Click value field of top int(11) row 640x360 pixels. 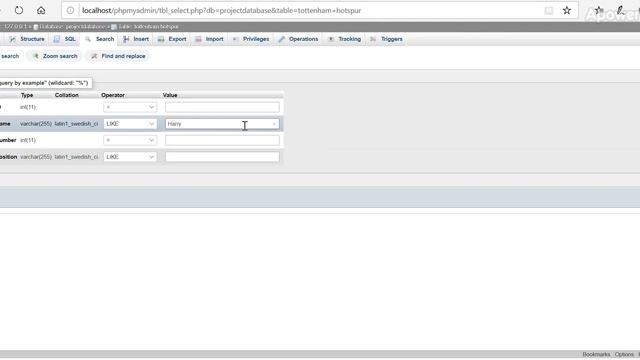(x=222, y=107)
